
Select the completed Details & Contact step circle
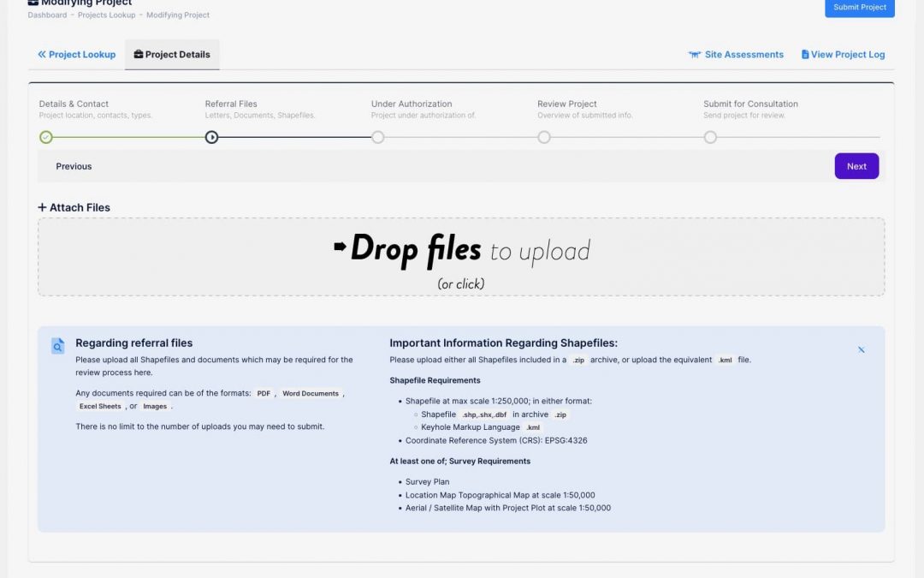pyautogui.click(x=46, y=137)
